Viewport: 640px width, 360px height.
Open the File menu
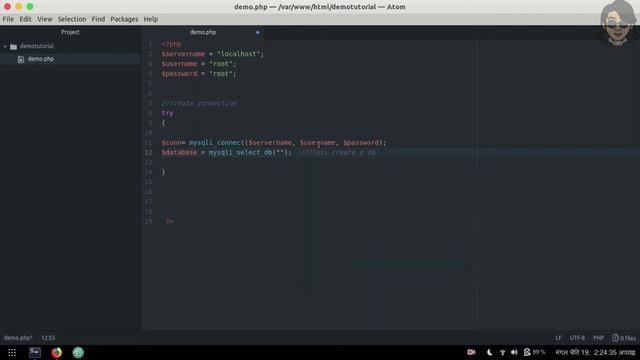click(x=8, y=19)
